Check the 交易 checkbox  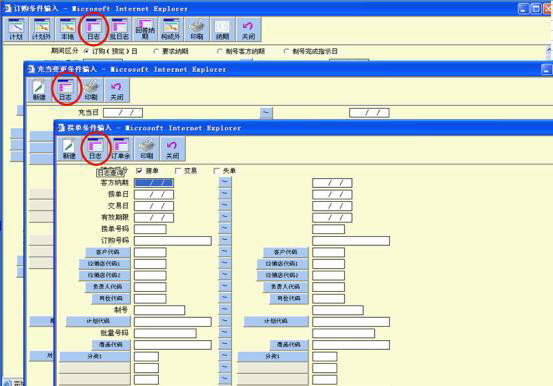[178, 171]
